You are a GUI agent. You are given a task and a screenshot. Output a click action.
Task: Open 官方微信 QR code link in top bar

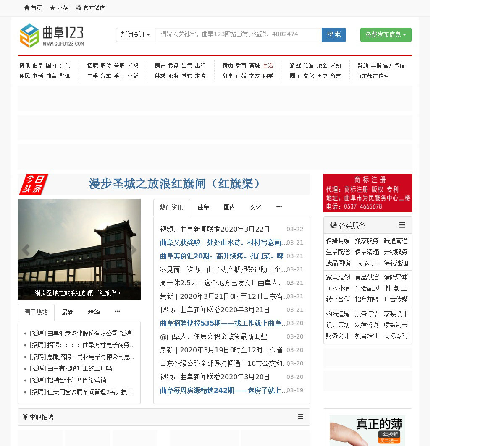[x=90, y=8]
